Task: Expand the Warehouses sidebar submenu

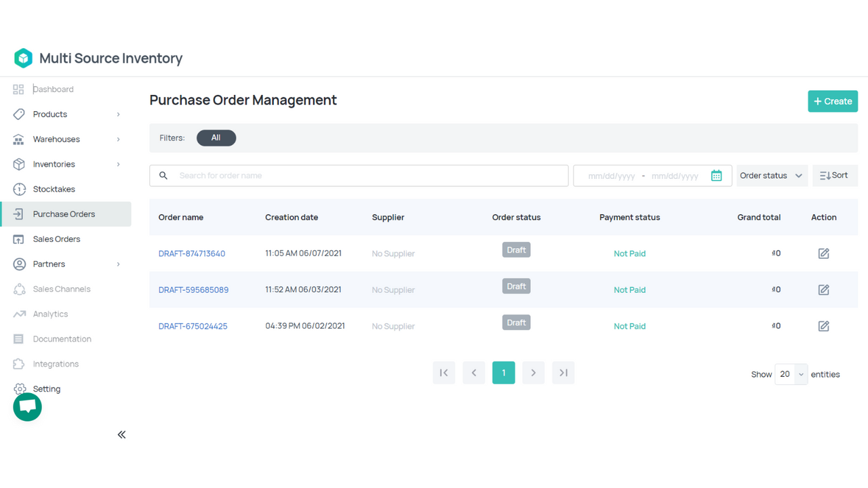Action: tap(118, 140)
